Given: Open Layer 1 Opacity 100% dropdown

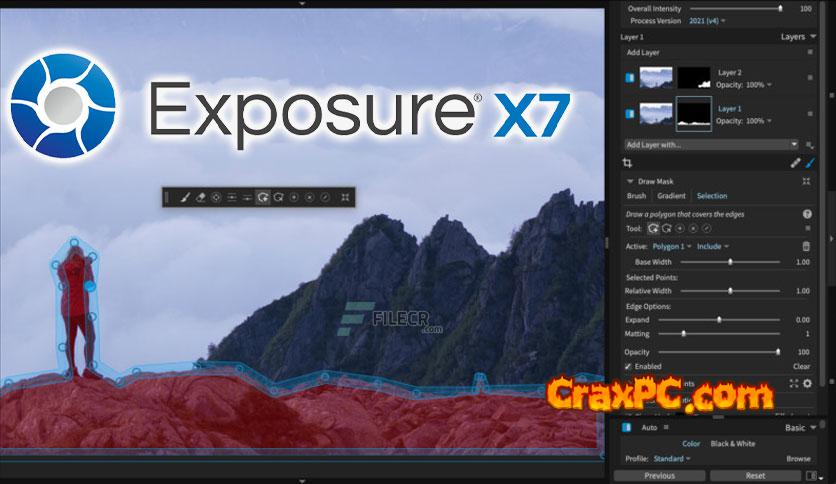Looking at the screenshot, I should tap(757, 121).
